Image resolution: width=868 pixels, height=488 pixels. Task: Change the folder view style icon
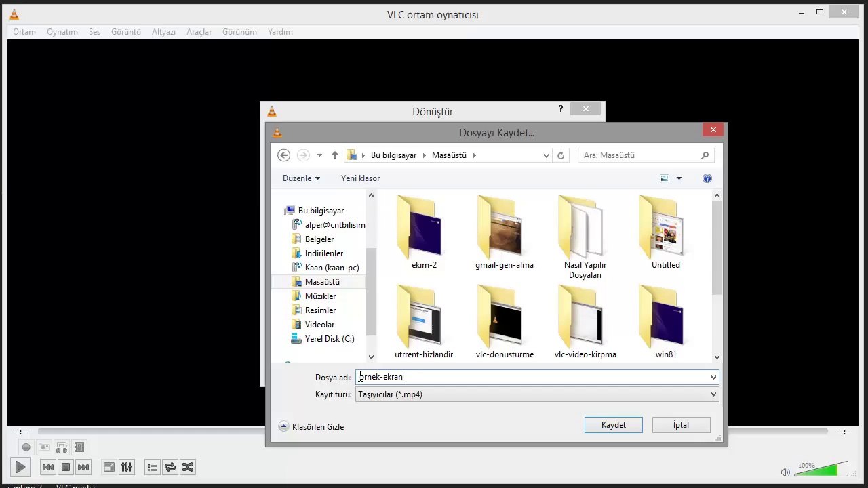(665, 178)
